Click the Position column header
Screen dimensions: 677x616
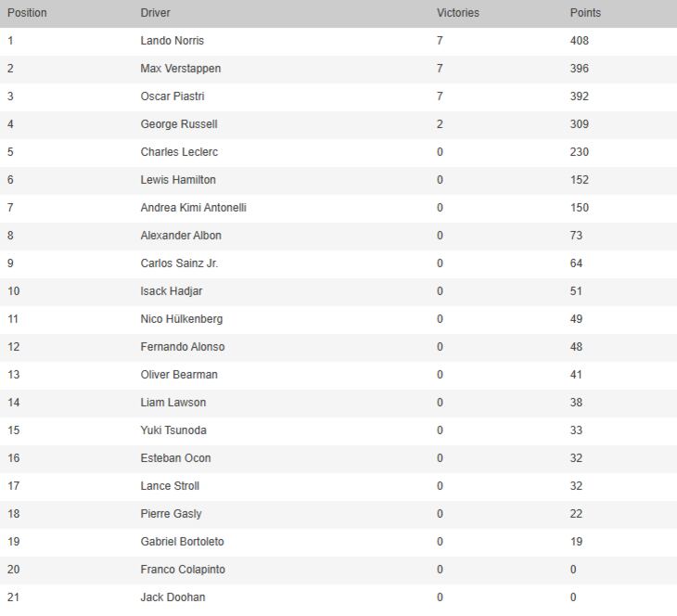[x=27, y=13]
